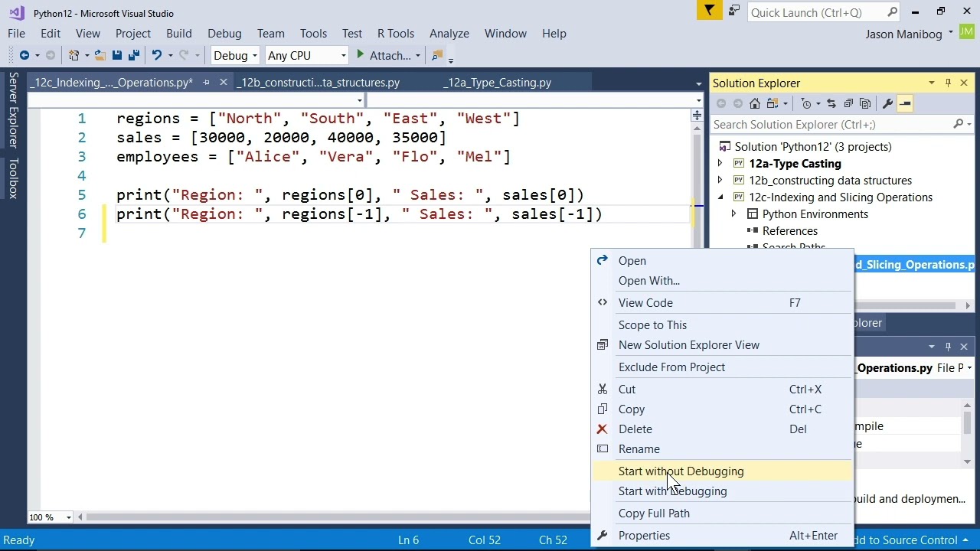Click the Col 52 status bar entry
This screenshot has width=980, height=551.
[x=485, y=540]
